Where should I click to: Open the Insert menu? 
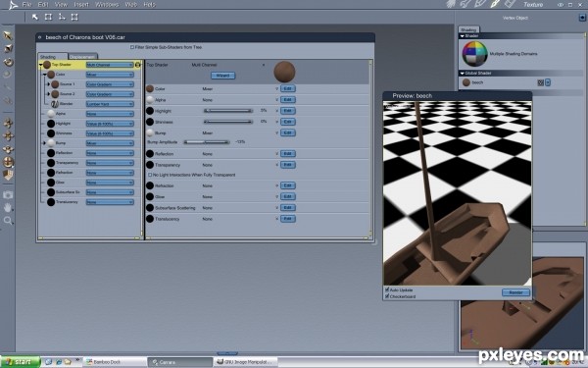click(x=81, y=5)
